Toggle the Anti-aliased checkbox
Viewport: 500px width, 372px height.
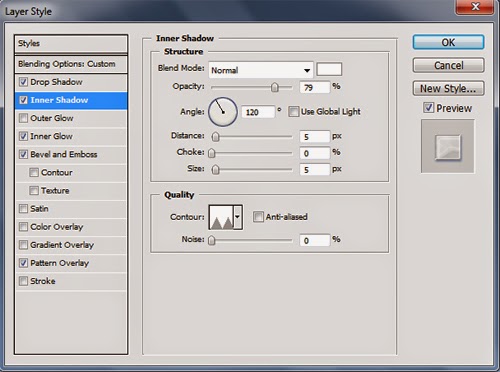point(258,217)
